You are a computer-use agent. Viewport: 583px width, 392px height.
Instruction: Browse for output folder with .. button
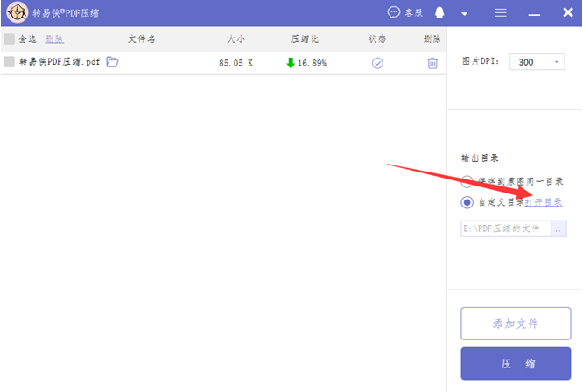558,228
